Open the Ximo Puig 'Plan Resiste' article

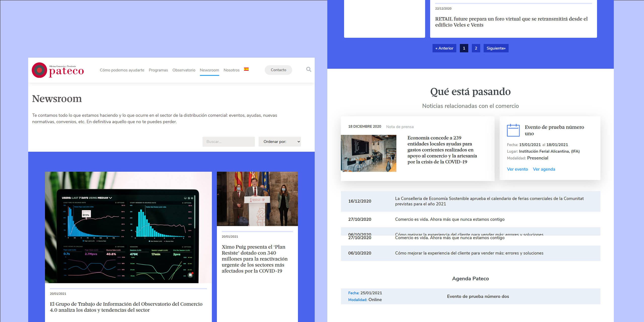255,259
